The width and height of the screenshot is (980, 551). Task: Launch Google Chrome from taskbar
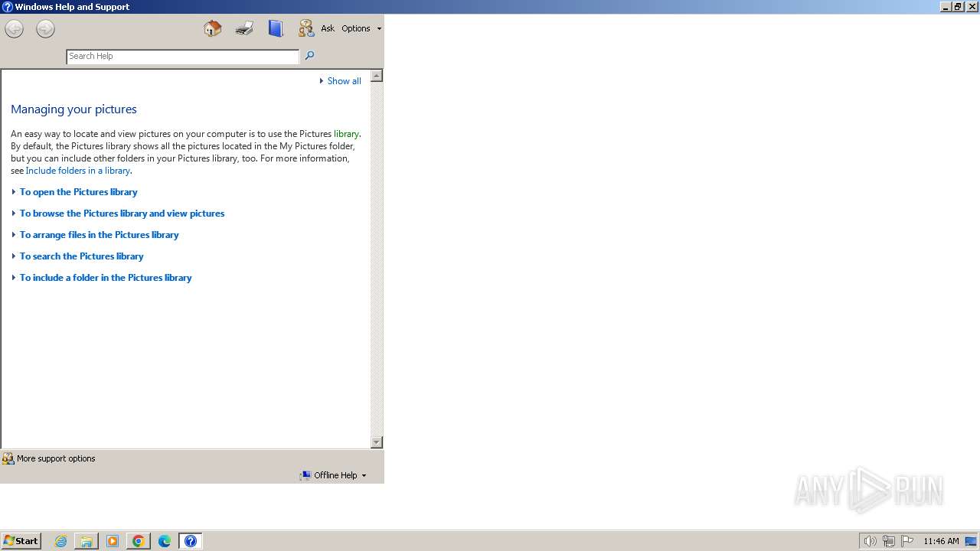139,541
